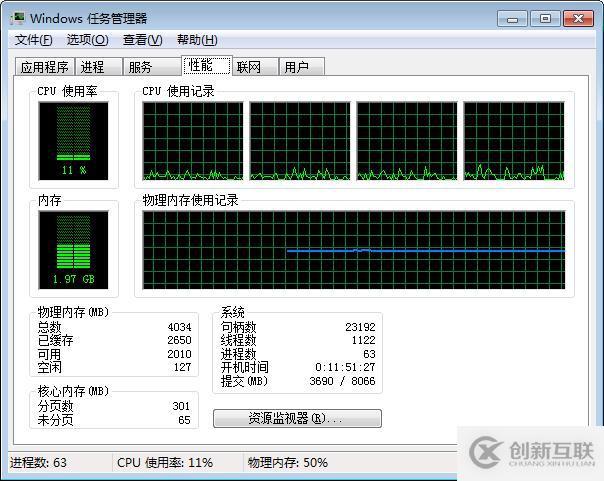Click status bar text 进程数: 63

[38, 462]
